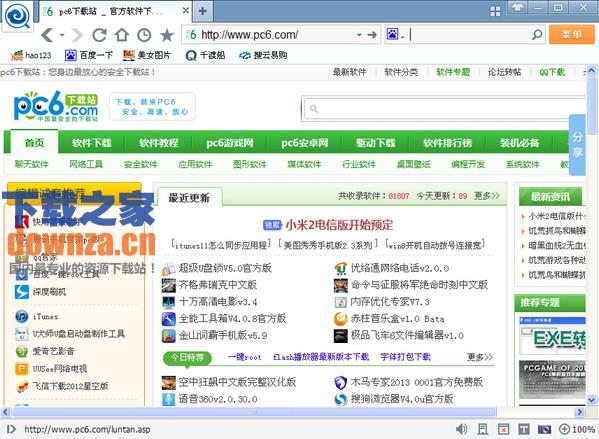Click the browser search magnifier icon
Image resolution: width=599 pixels, height=439 pixels.
(537, 35)
